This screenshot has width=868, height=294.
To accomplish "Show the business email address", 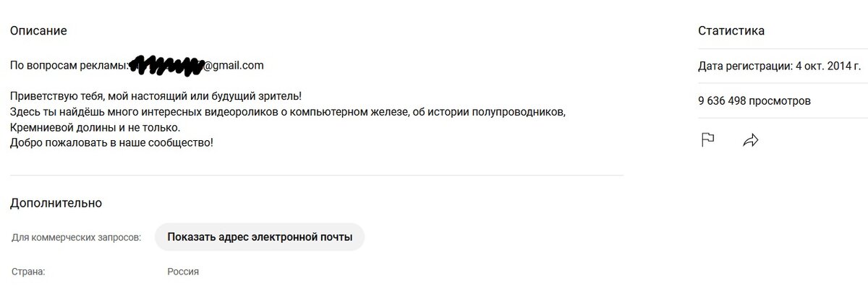I will point(260,237).
